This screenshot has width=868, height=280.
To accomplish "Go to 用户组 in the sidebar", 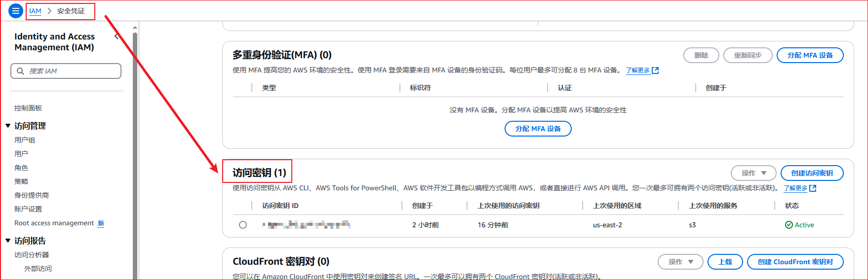I will (x=25, y=140).
